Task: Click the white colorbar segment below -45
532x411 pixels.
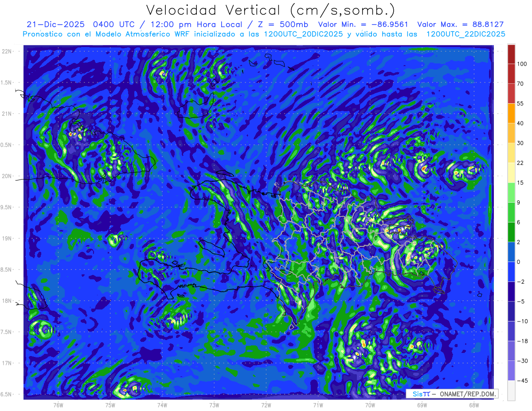Action: 511,391
